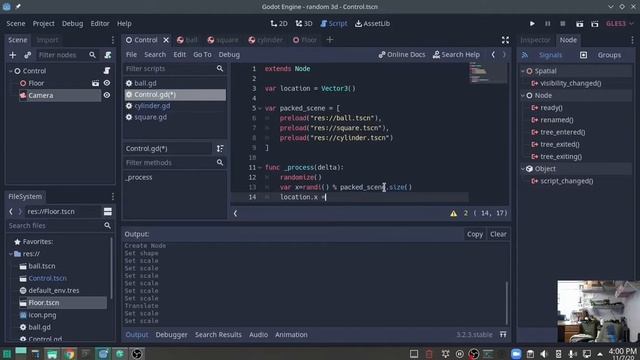Open Online Docs
The width and height of the screenshot is (640, 360).
click(402, 55)
